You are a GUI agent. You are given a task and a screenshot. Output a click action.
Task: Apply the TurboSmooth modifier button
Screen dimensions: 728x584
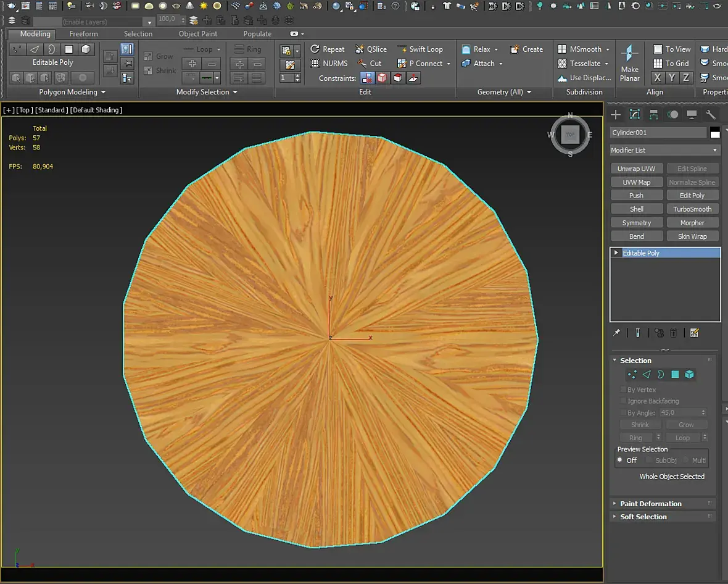click(x=692, y=209)
